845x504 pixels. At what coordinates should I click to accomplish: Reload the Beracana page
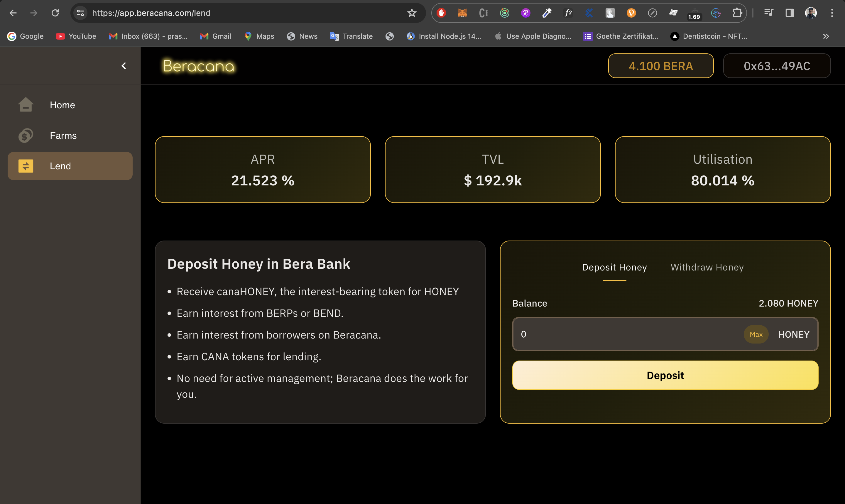click(55, 13)
